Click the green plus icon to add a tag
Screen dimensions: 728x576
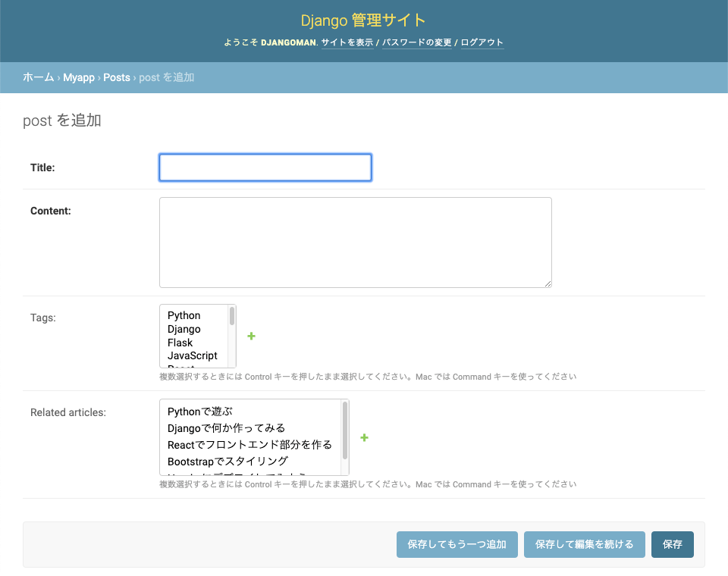pyautogui.click(x=250, y=336)
